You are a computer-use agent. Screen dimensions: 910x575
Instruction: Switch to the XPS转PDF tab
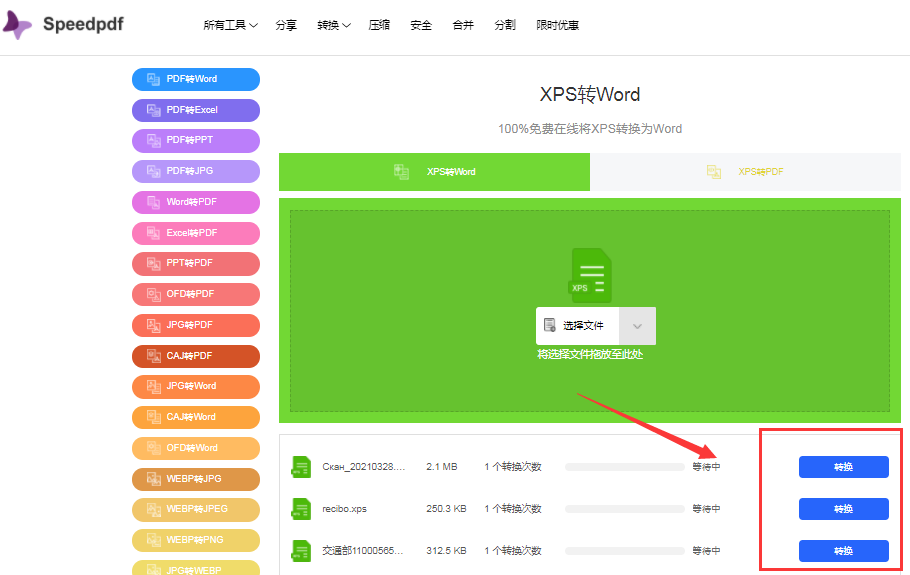click(x=745, y=172)
